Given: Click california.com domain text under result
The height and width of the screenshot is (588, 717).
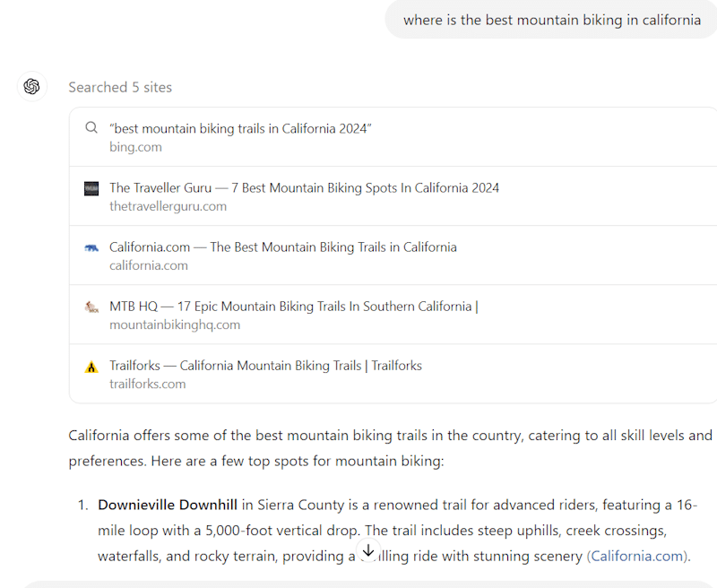Looking at the screenshot, I should tap(149, 265).
